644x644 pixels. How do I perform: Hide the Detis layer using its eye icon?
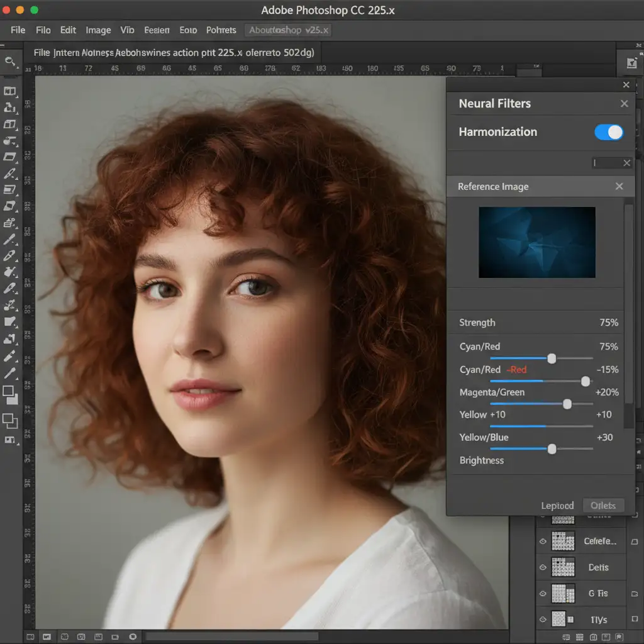click(543, 567)
